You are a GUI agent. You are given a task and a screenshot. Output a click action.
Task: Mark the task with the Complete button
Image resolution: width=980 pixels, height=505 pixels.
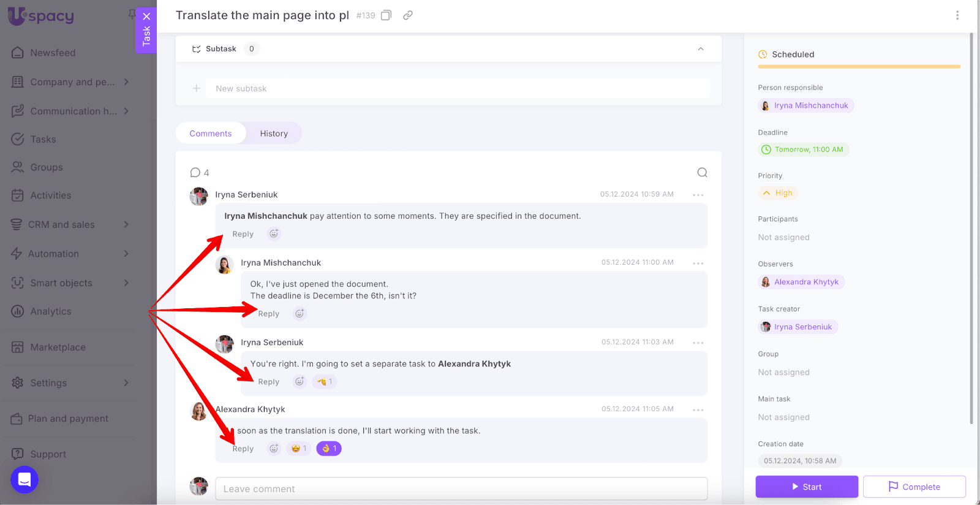914,487
